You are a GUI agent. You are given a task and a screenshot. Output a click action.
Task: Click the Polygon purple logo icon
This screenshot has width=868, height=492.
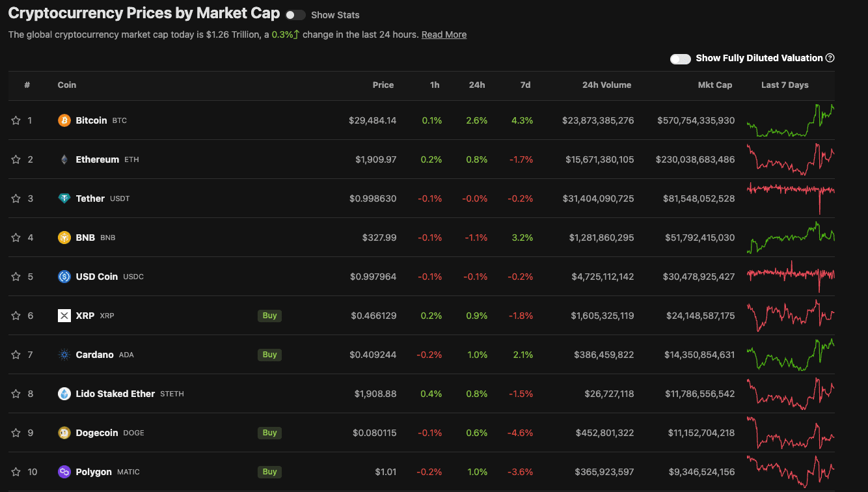(64, 472)
